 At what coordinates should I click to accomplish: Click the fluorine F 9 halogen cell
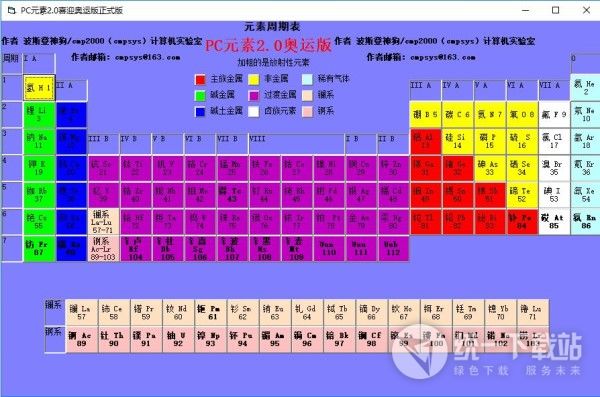coord(554,114)
